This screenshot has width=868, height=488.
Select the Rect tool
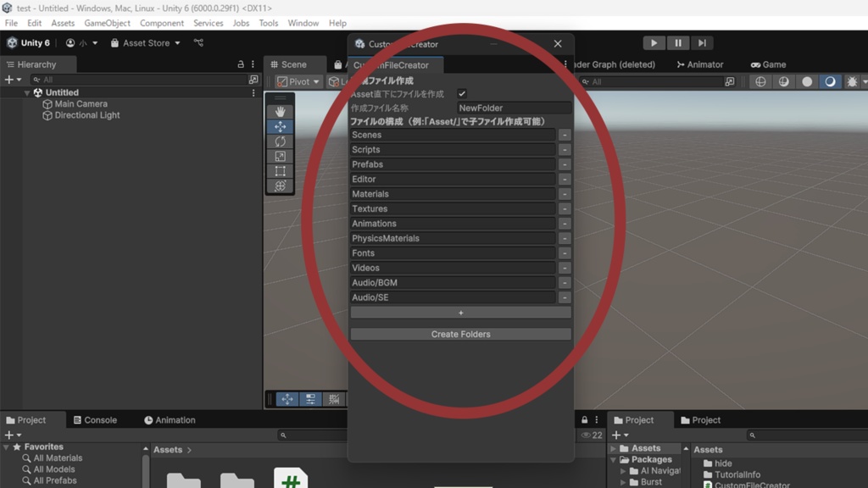pos(280,171)
